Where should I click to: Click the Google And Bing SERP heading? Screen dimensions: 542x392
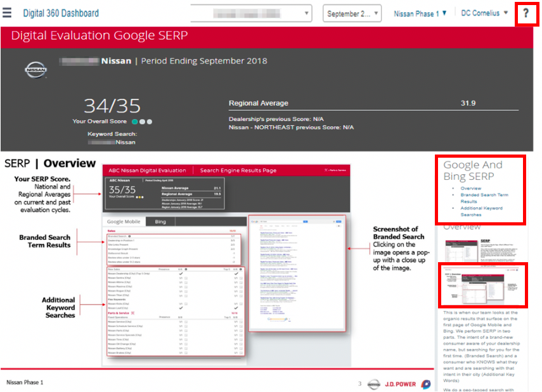(473, 170)
